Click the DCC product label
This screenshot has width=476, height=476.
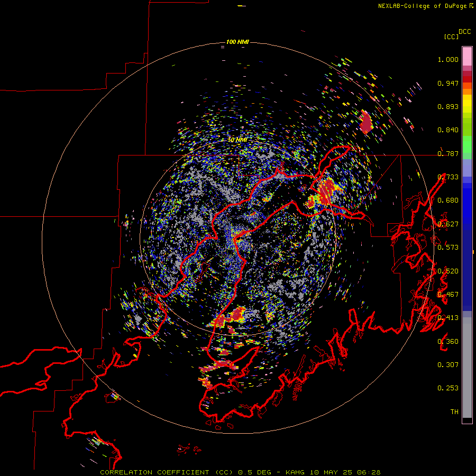465,32
